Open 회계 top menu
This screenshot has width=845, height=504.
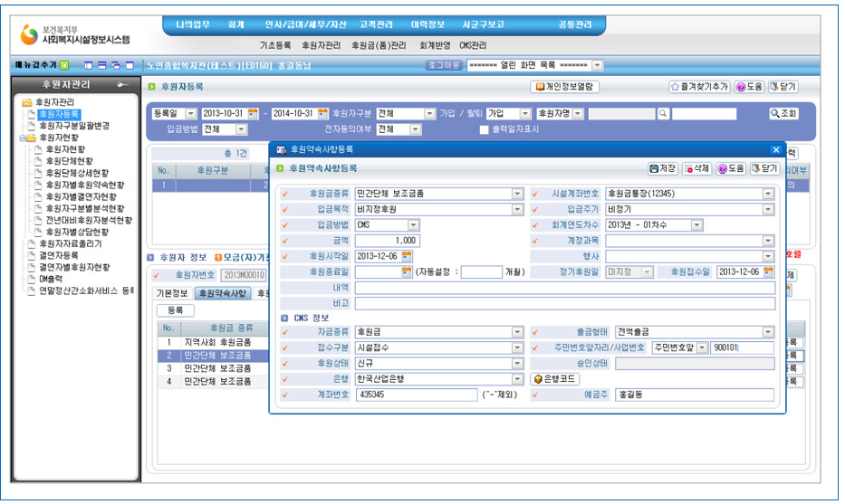[x=236, y=24]
